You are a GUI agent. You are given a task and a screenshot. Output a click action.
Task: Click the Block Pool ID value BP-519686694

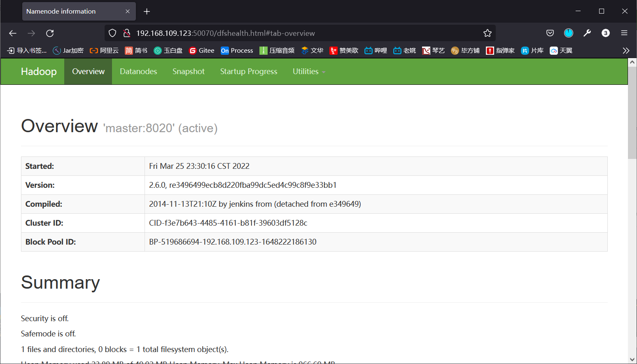click(x=233, y=242)
